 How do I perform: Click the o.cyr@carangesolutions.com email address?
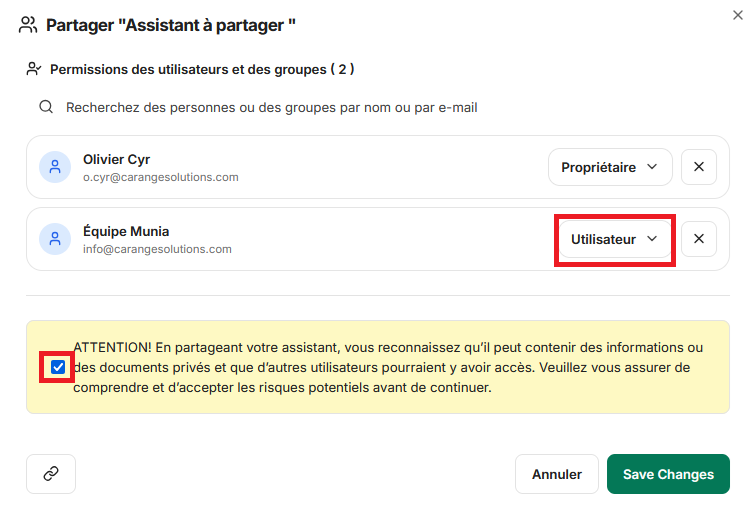[161, 177]
